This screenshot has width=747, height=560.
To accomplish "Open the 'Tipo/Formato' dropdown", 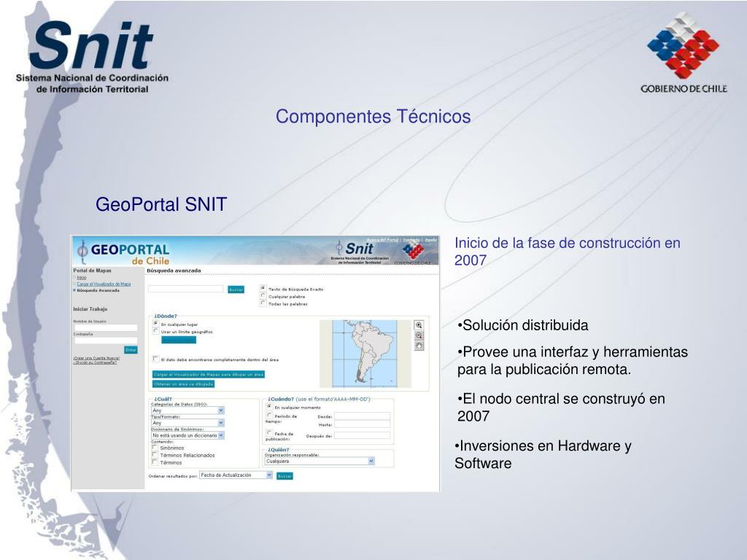I will click(x=187, y=423).
